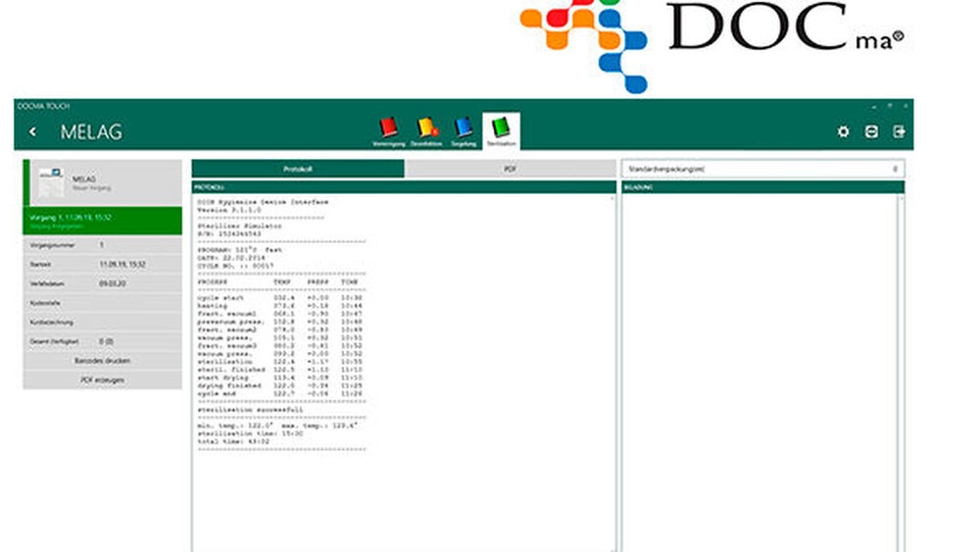
Task: Click the MELAG device thumbnail
Action: tap(53, 182)
